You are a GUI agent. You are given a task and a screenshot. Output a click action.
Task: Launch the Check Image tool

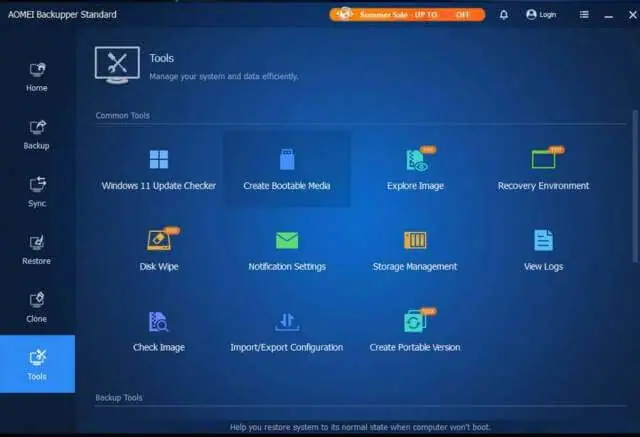(x=159, y=331)
